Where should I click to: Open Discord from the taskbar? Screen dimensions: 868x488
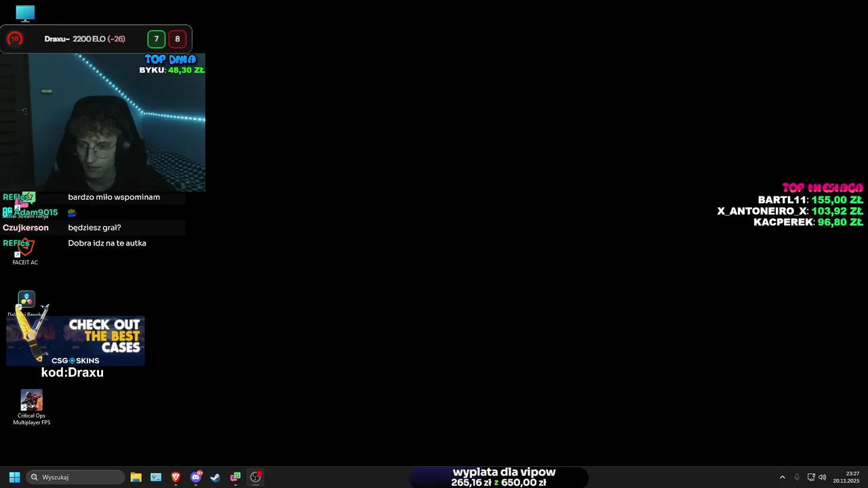pos(196,477)
